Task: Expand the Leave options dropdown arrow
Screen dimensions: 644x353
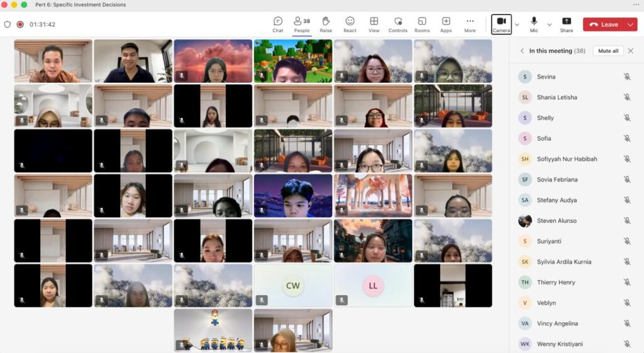Action: 631,24
